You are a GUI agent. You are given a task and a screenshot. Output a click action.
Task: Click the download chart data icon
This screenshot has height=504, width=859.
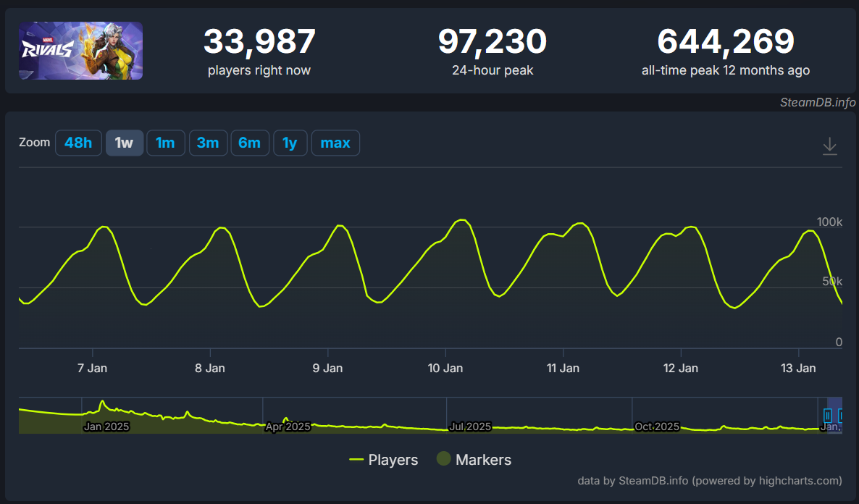click(829, 146)
